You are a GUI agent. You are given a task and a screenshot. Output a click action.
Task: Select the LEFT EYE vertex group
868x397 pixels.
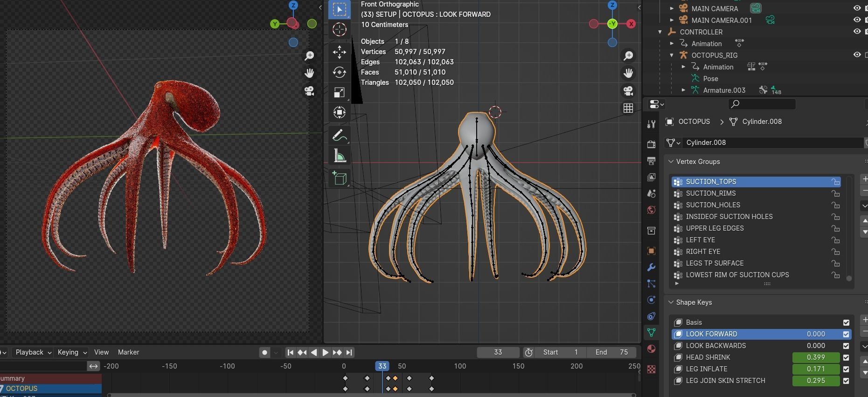[756, 240]
